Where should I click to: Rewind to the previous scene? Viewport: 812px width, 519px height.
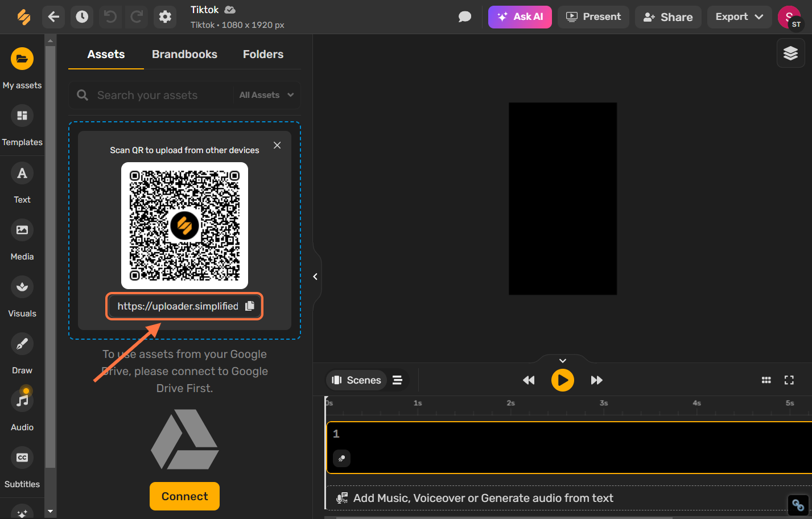pyautogui.click(x=529, y=380)
